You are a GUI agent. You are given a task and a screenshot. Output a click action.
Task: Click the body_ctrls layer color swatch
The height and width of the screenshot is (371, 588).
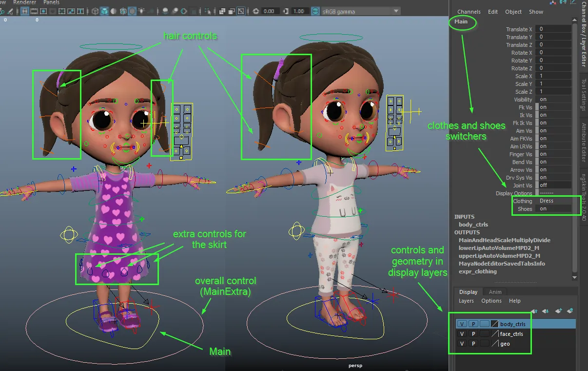coord(495,324)
